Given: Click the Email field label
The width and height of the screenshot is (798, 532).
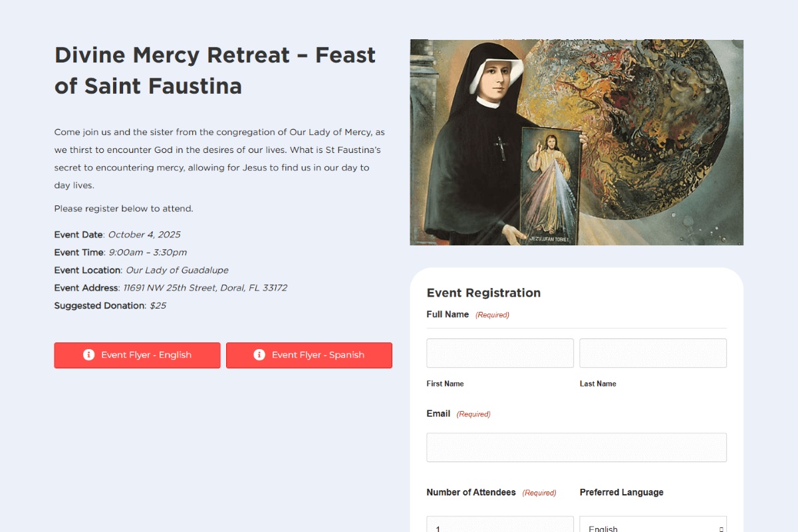Looking at the screenshot, I should pos(438,414).
